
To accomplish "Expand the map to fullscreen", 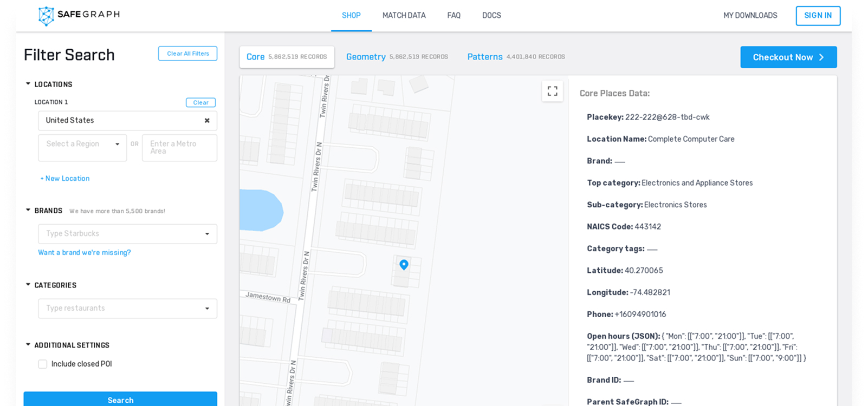I will coord(552,91).
